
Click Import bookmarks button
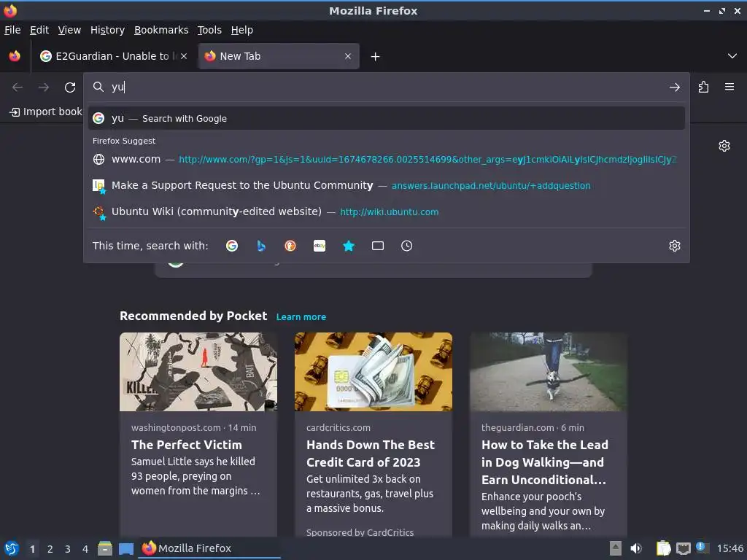coord(46,112)
